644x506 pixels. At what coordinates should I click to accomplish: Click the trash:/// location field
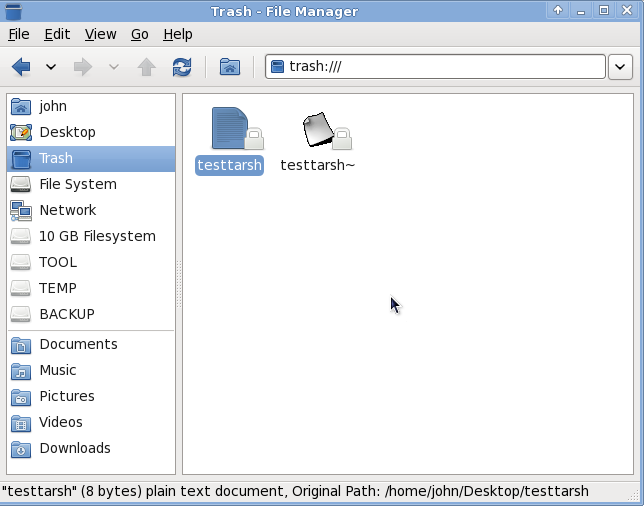point(435,67)
